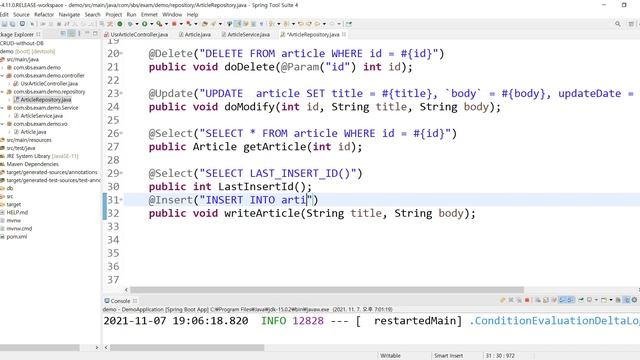Image resolution: width=640 pixels, height=360 pixels.
Task: Select ArticleService.java in Package Explorer
Action: click(x=41, y=116)
